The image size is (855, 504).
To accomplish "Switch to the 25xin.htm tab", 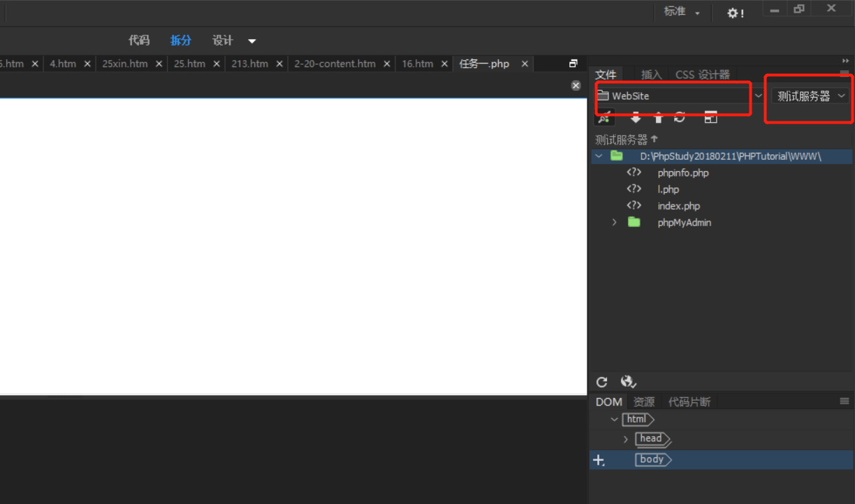I will 125,64.
